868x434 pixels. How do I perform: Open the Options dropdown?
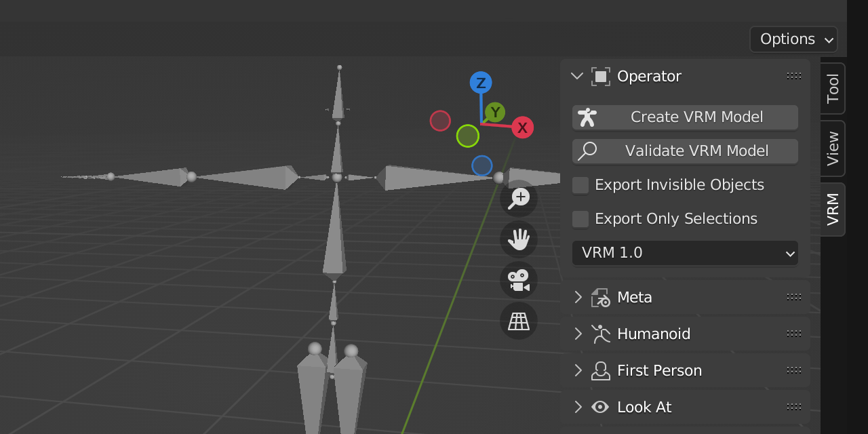793,39
